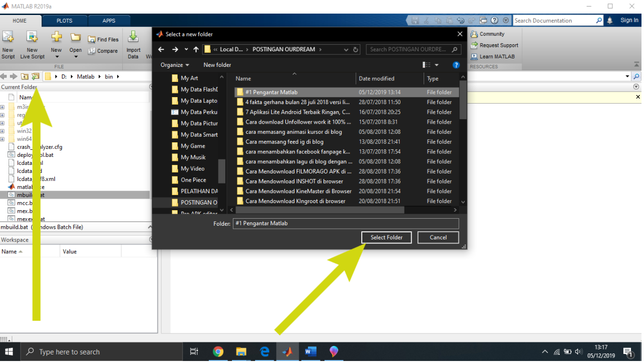The image size is (644, 362).
Task: Open the MATLAB address bar dropdown arrow
Action: (x=627, y=76)
